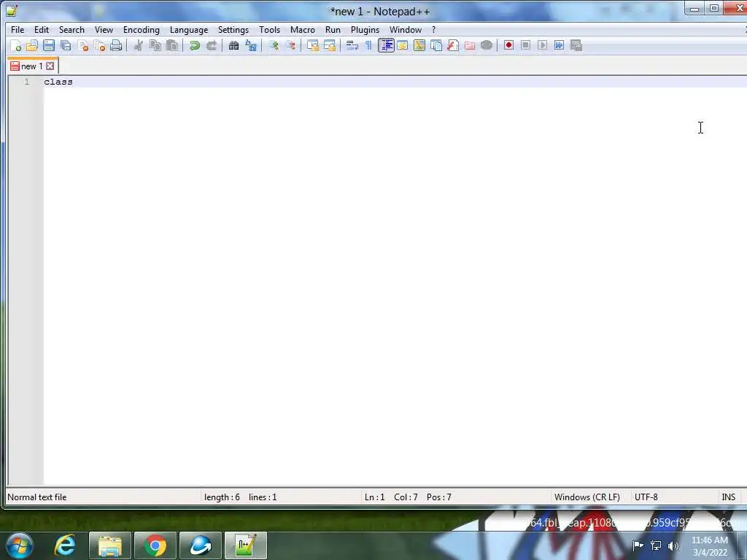
Task: Click 'Normal text file' in status bar
Action: click(37, 497)
